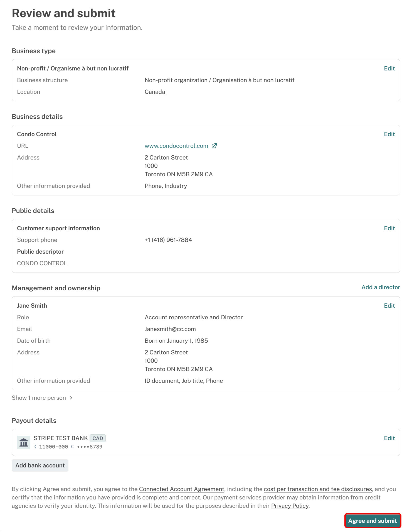Click the support phone number +1 (416) 961-7884
The width and height of the screenshot is (412, 532).
coord(168,240)
